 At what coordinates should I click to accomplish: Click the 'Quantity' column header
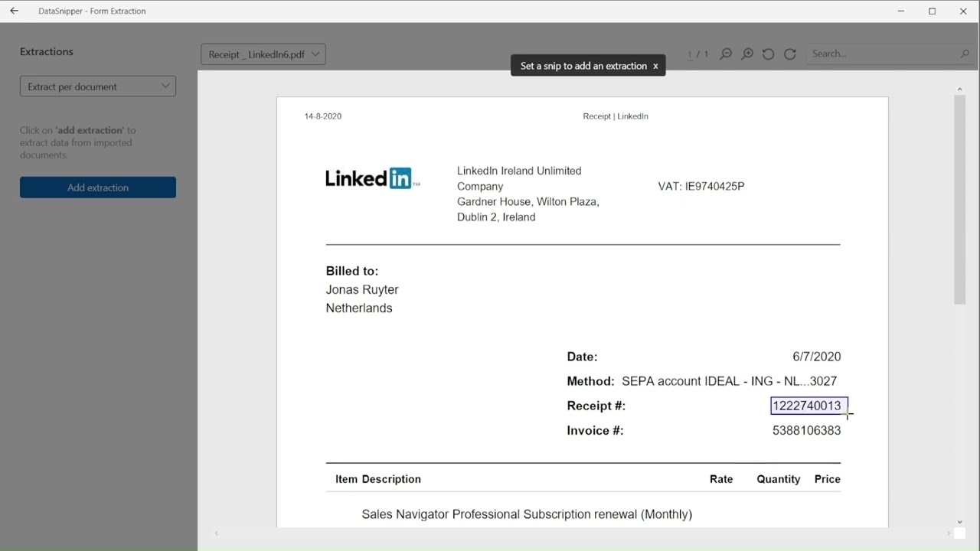click(779, 479)
